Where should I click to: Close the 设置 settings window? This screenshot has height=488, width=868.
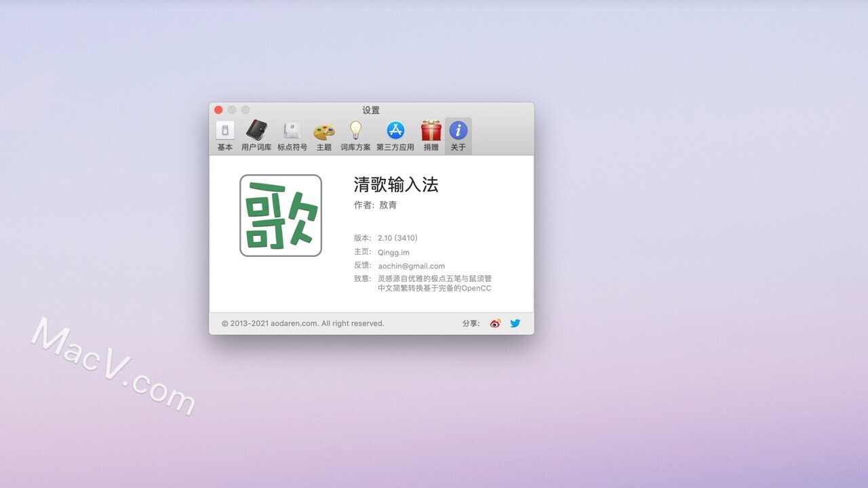click(x=218, y=109)
